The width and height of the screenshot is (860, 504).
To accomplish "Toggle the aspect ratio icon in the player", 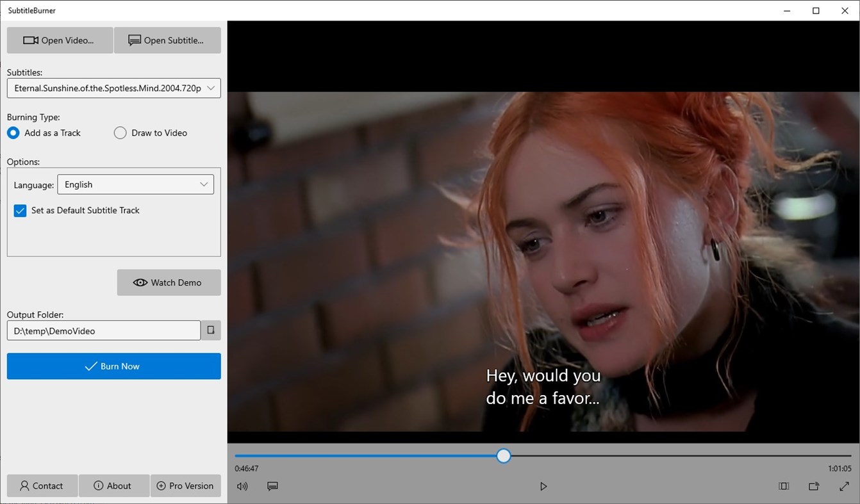I will click(x=783, y=486).
